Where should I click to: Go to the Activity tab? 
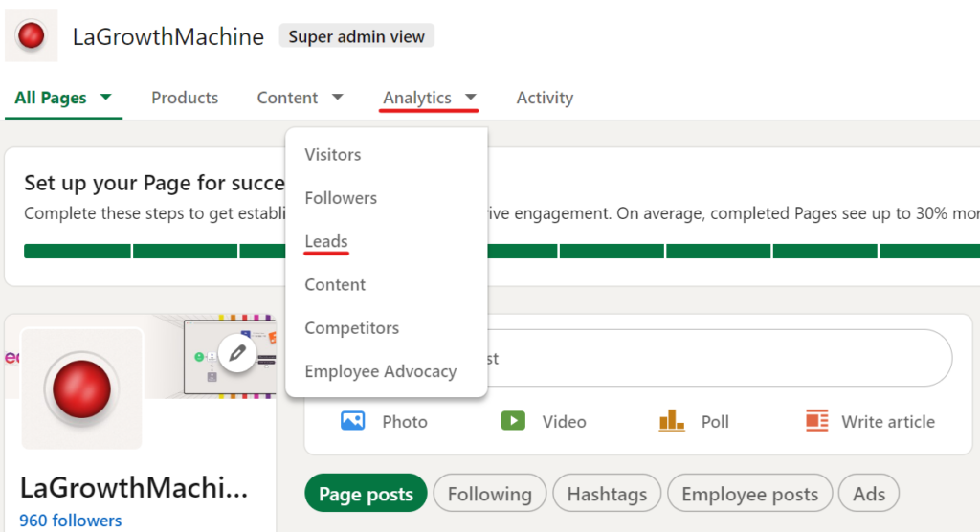pyautogui.click(x=545, y=98)
